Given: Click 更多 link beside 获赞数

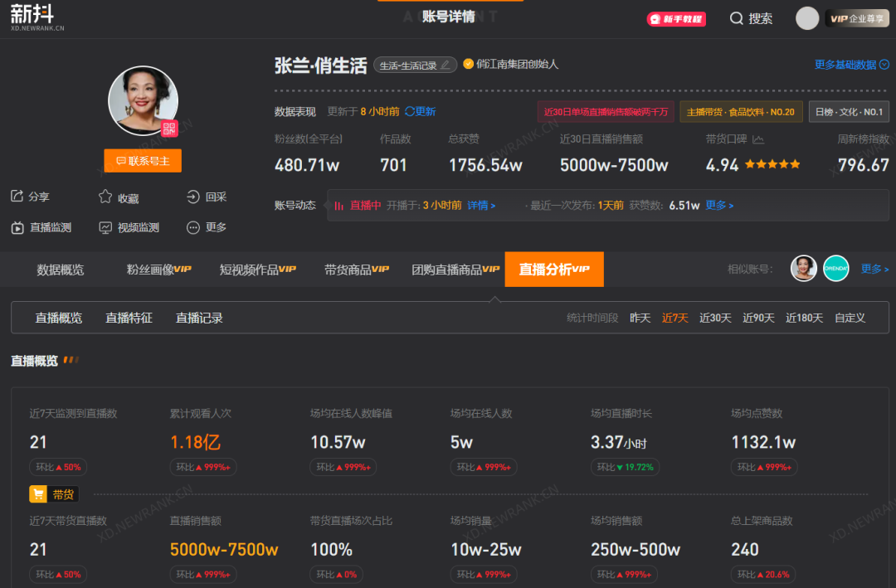Looking at the screenshot, I should pyautogui.click(x=719, y=205).
